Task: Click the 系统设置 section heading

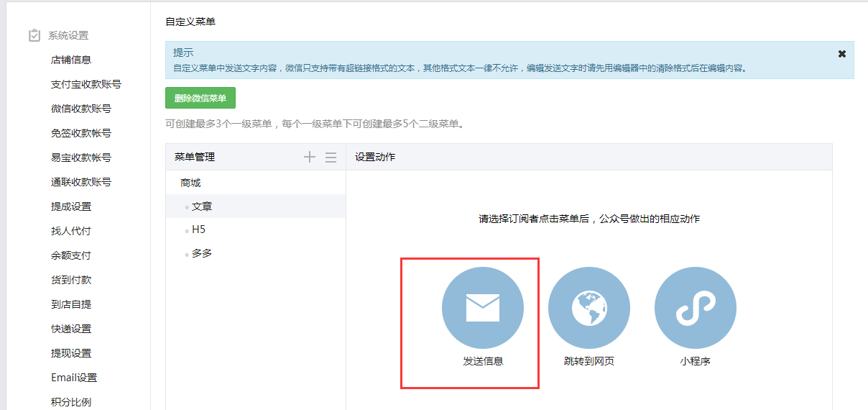Action: click(68, 35)
